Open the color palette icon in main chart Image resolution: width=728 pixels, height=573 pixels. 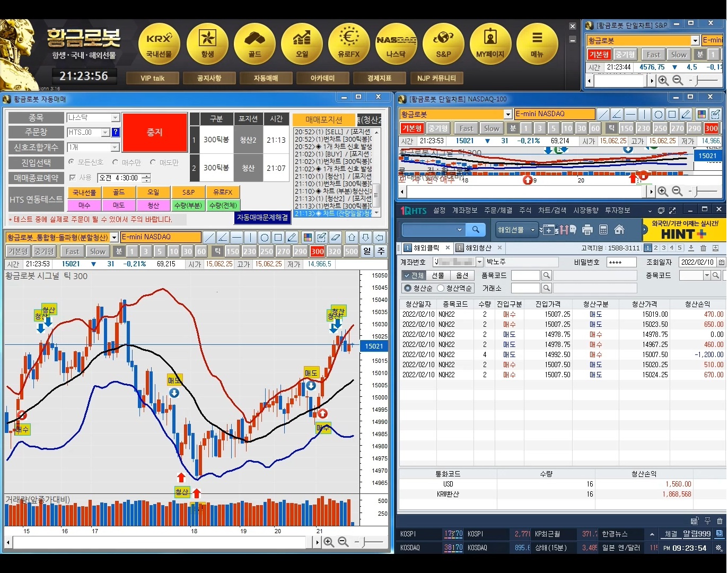click(x=308, y=237)
